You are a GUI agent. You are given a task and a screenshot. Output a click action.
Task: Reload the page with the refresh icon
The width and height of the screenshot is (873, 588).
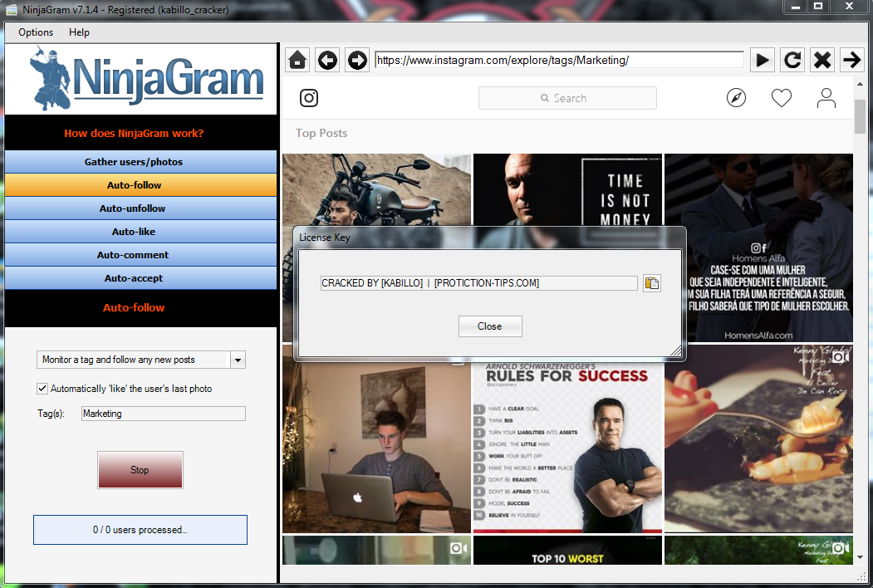[x=792, y=60]
